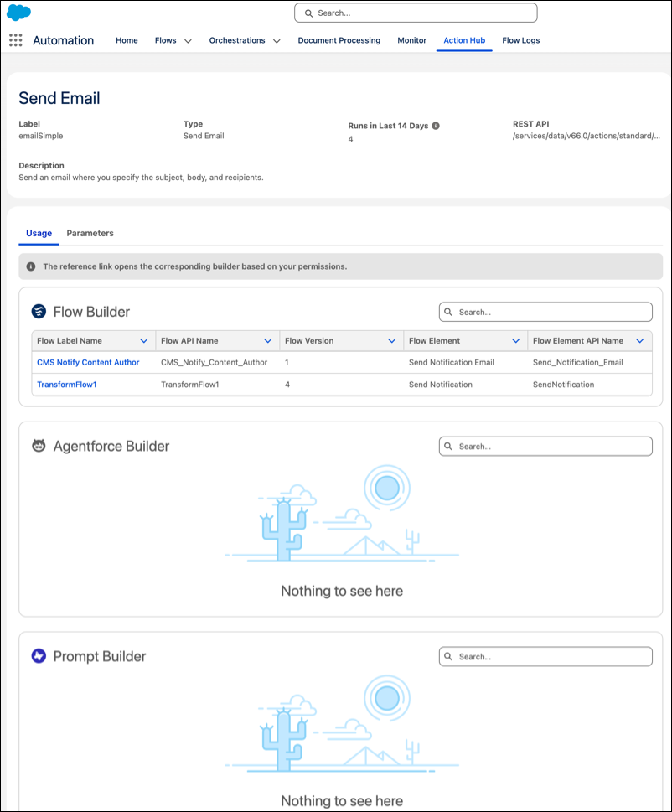Open the Flow Version column dropdown
This screenshot has height=812, width=672.
click(392, 341)
